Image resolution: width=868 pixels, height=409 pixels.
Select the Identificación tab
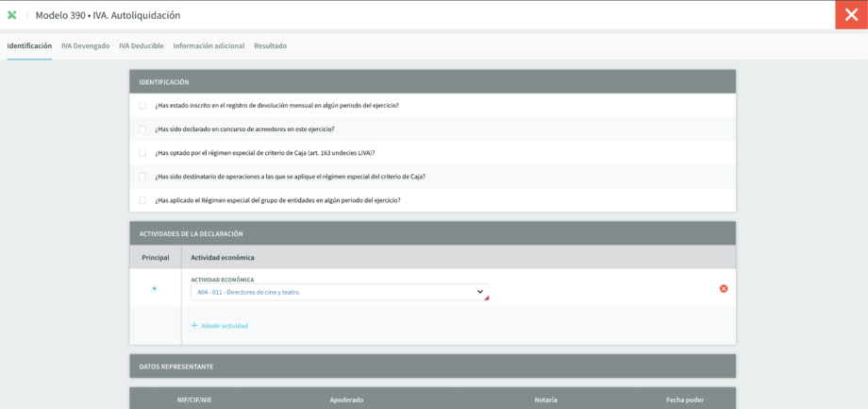point(29,46)
